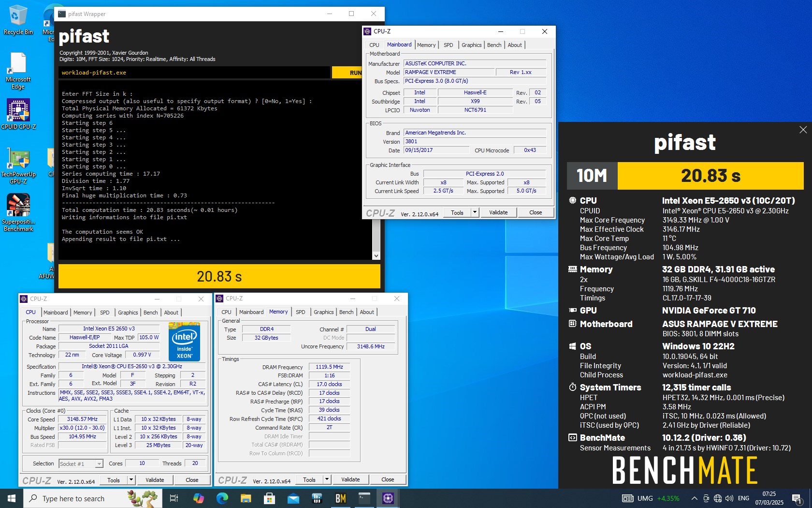This screenshot has width=812, height=508.
Task: Click the 10M label in the BenchMate panel
Action: coord(592,176)
